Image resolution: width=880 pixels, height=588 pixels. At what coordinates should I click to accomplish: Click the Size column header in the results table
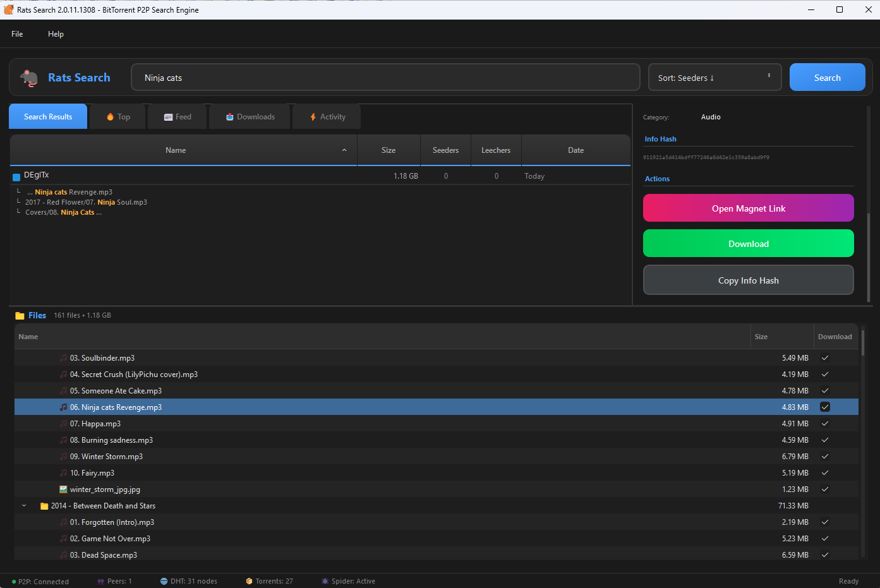tap(389, 150)
